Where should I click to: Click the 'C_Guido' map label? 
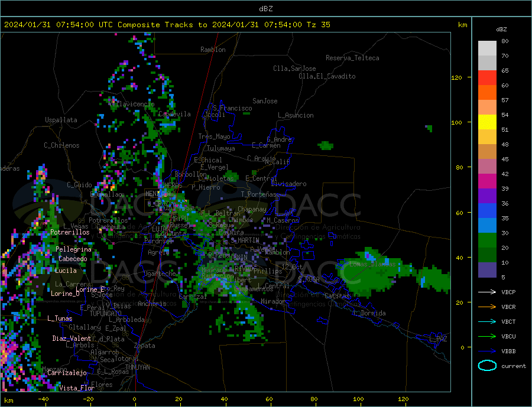pyautogui.click(x=79, y=185)
